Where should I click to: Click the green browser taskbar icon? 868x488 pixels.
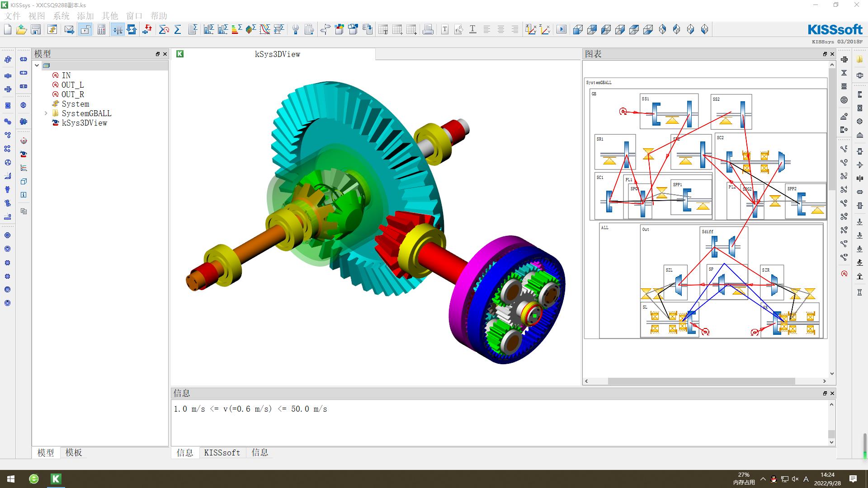click(x=34, y=479)
